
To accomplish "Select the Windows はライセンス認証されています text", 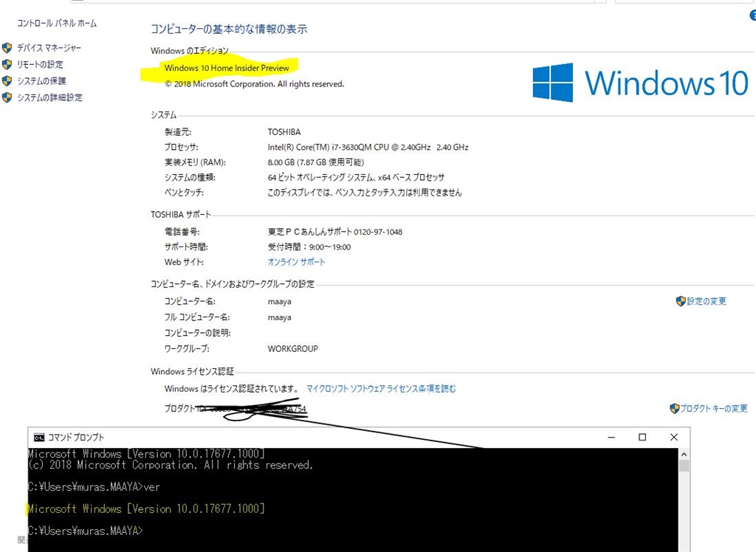I will 231,389.
